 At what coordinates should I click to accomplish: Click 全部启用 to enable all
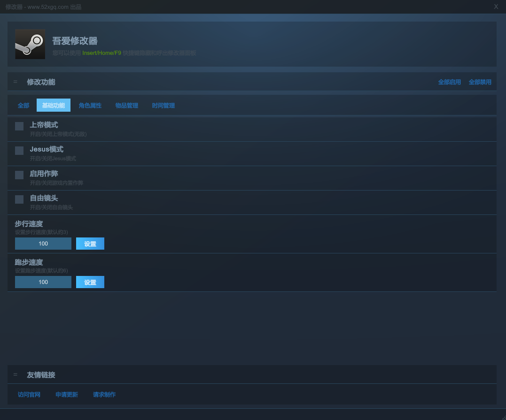(449, 82)
